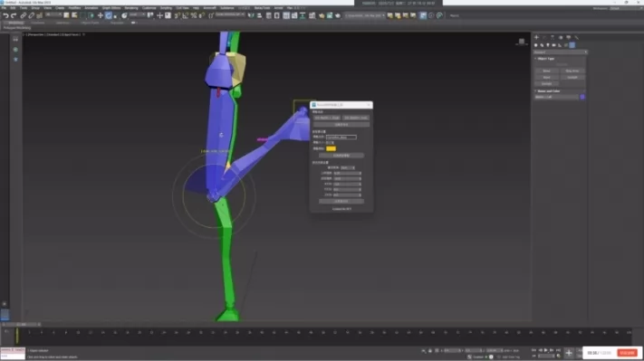Open the named selection sets dropdown
Screen dimensions: 644x361
[x=230, y=15]
